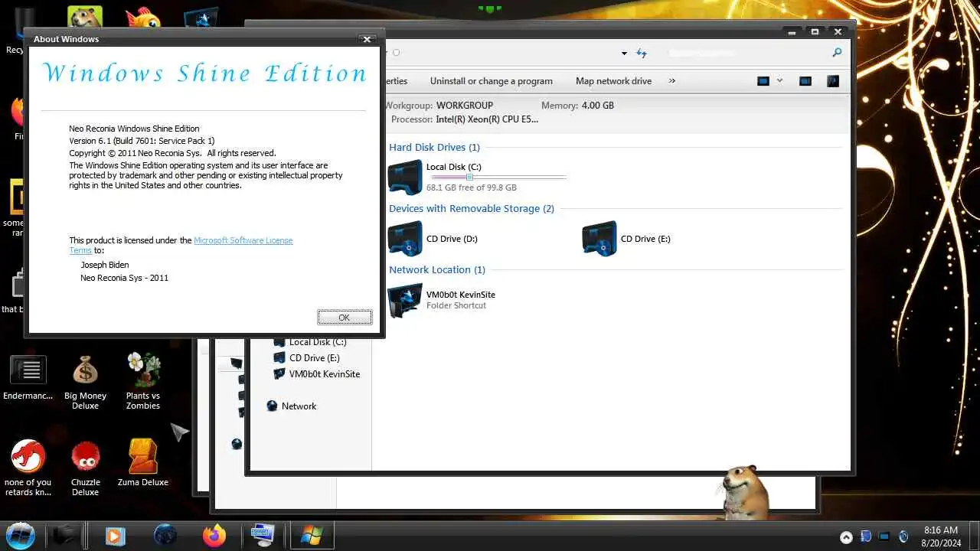Image resolution: width=980 pixels, height=551 pixels.
Task: Click the Memory: 4.00 GB detail
Action: point(577,105)
